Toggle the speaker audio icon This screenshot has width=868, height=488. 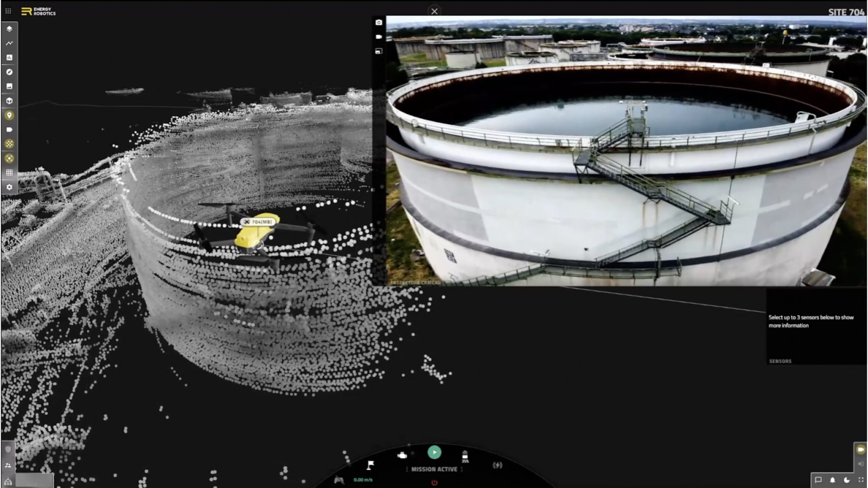[x=860, y=464]
